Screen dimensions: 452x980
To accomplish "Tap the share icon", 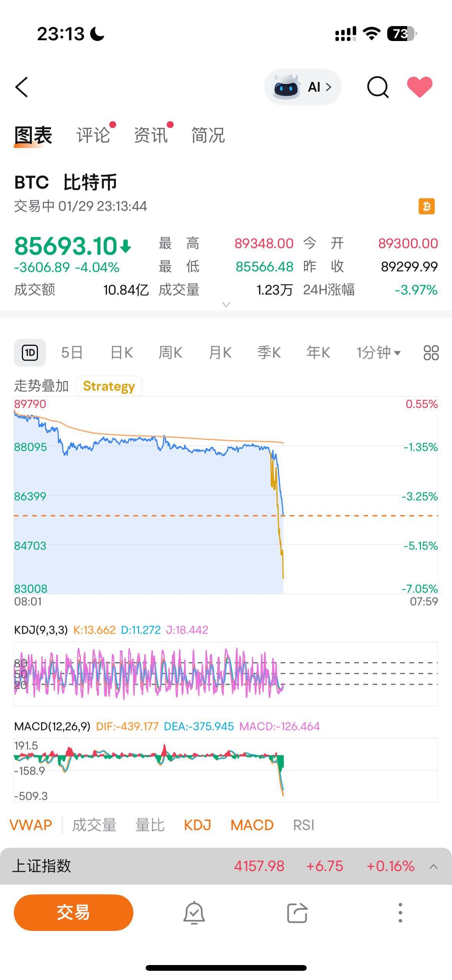I will tap(297, 913).
